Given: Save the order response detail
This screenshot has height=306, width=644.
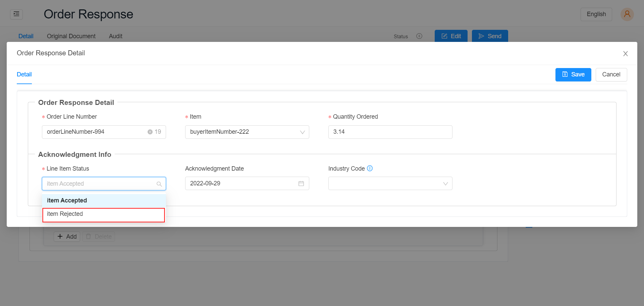Looking at the screenshot, I should [x=573, y=74].
